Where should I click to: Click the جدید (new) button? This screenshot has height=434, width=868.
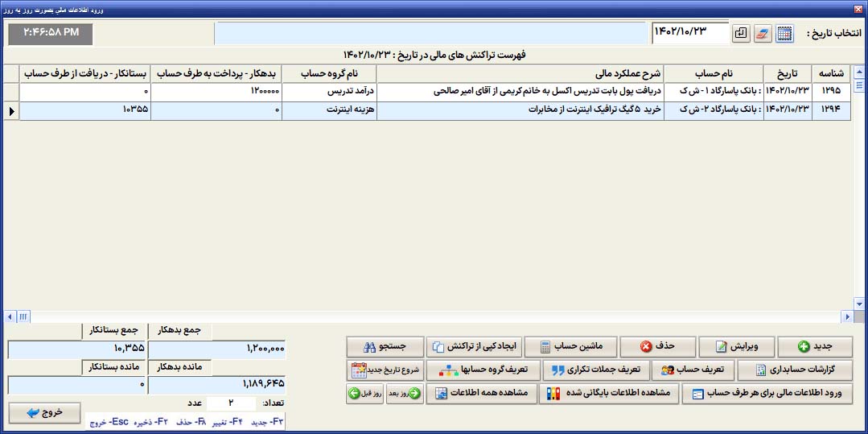point(815,347)
